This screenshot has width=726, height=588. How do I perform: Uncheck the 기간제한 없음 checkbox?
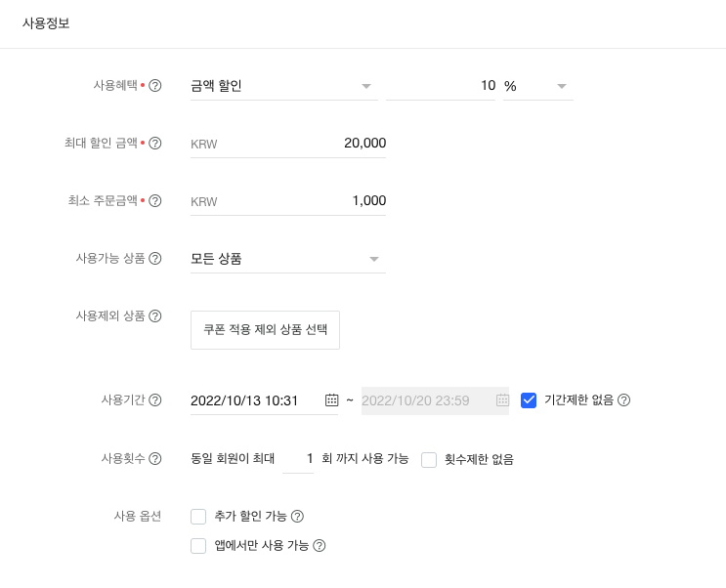point(529,400)
